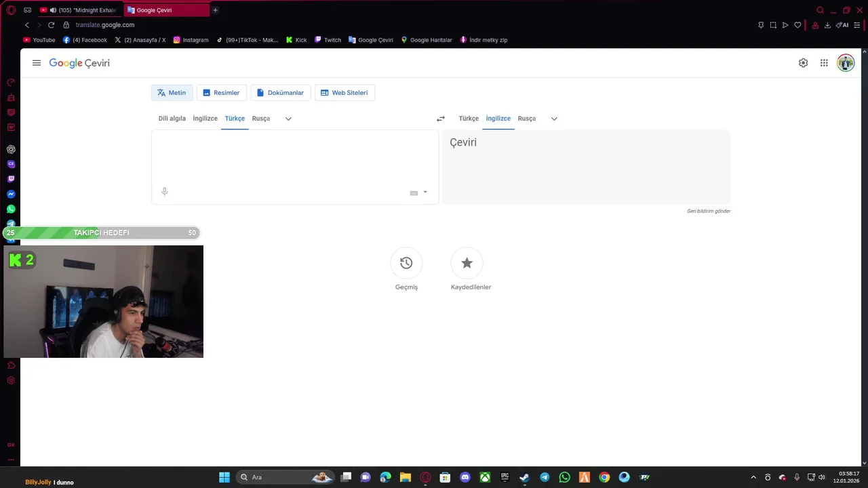Open Steam from the taskbar
Viewport: 868px width, 488px height.
[524, 477]
